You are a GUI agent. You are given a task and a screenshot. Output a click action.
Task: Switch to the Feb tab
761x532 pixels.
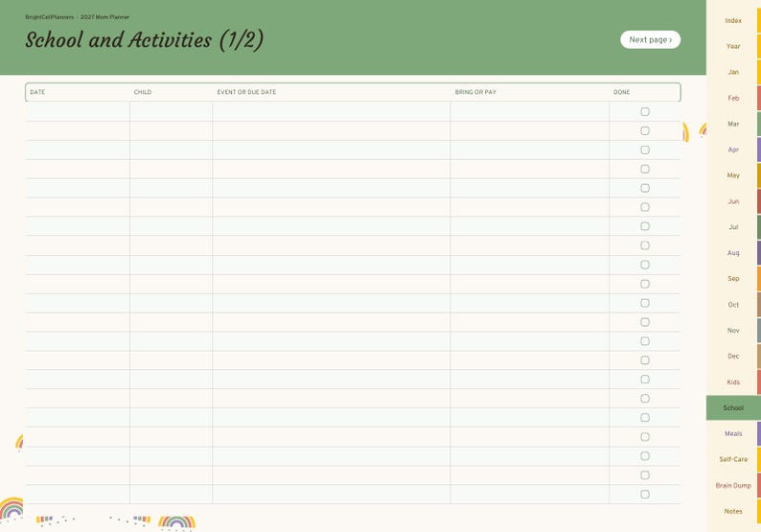point(733,98)
